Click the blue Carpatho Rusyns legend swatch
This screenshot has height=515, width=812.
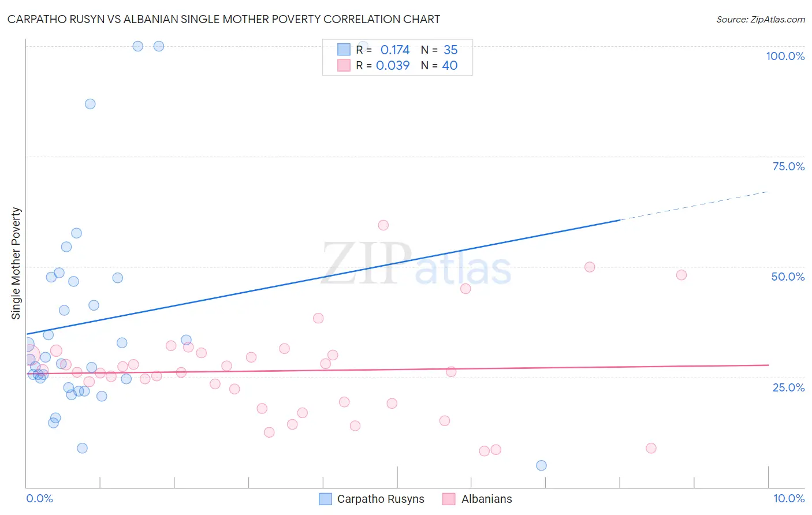coord(326,499)
